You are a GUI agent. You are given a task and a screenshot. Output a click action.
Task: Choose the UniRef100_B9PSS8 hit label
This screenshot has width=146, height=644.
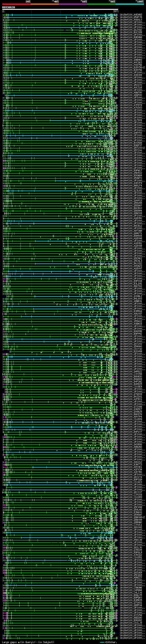[131, 281]
